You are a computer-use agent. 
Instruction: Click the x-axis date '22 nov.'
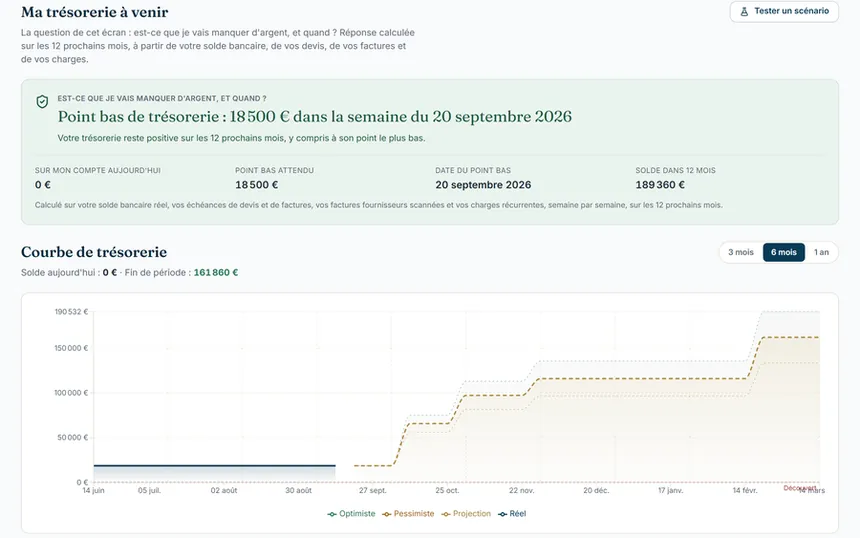pos(522,490)
